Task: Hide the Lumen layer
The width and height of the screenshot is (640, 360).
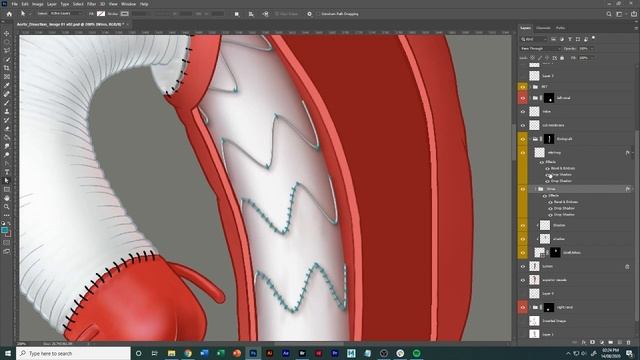Action: pos(523,266)
